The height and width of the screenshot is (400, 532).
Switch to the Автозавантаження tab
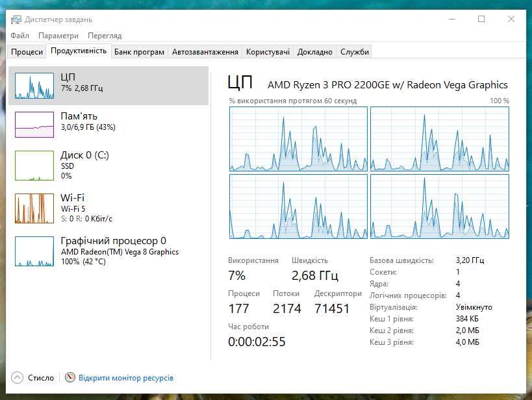coord(205,52)
